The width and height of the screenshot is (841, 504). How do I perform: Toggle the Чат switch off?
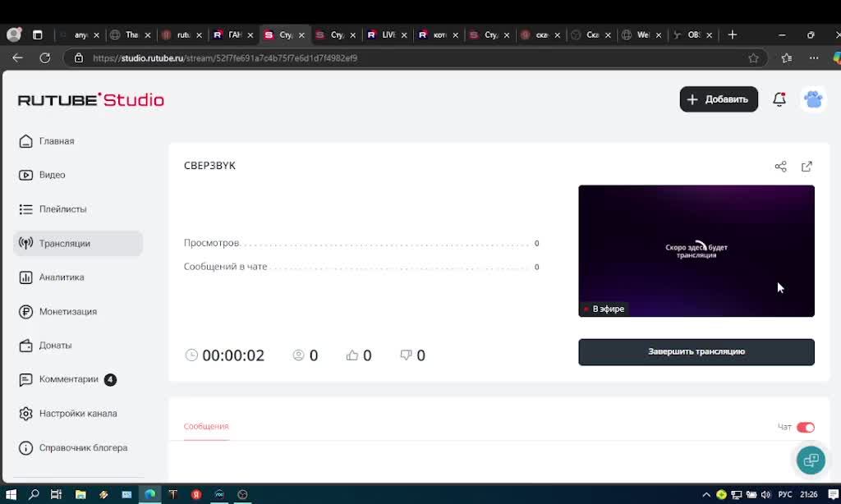click(x=805, y=428)
